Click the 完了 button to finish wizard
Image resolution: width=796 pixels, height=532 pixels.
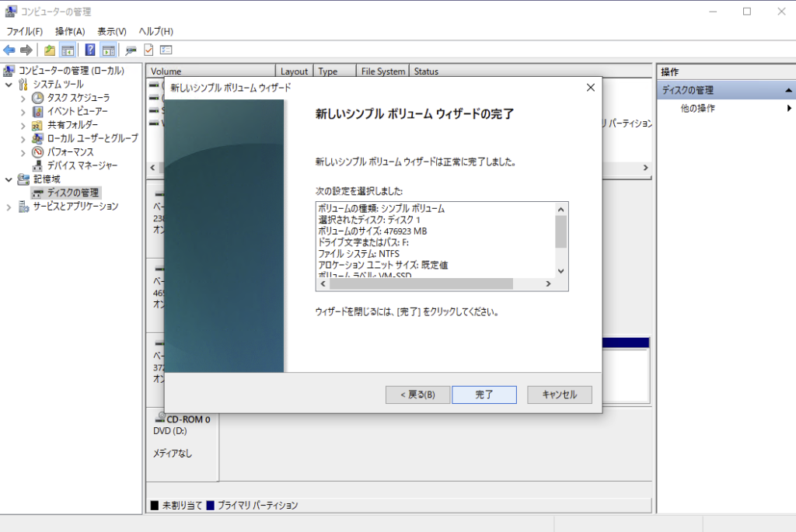pyautogui.click(x=484, y=395)
